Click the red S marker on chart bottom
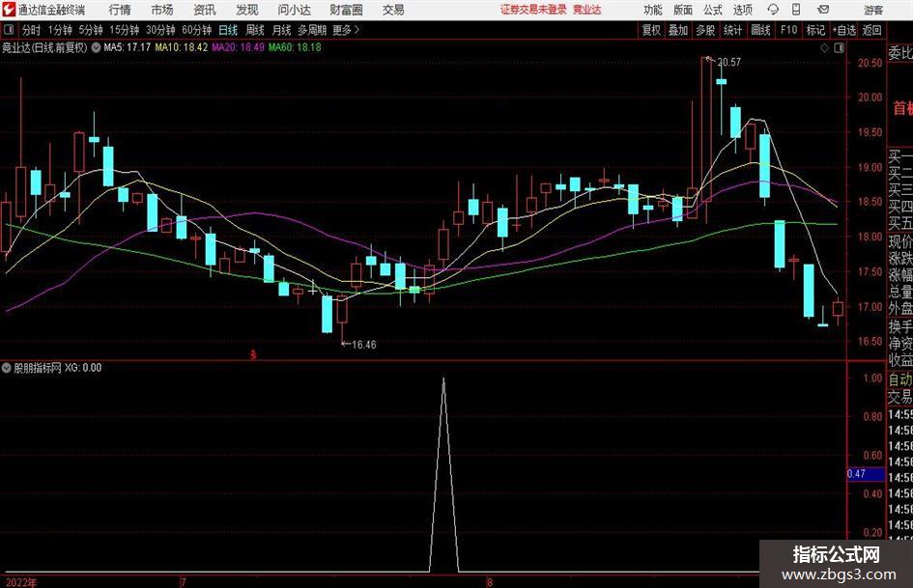 [253, 354]
